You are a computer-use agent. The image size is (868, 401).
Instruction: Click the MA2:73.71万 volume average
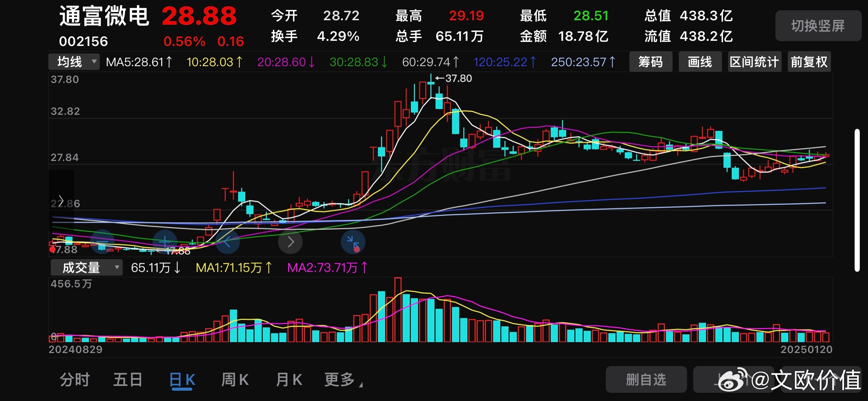click(327, 268)
